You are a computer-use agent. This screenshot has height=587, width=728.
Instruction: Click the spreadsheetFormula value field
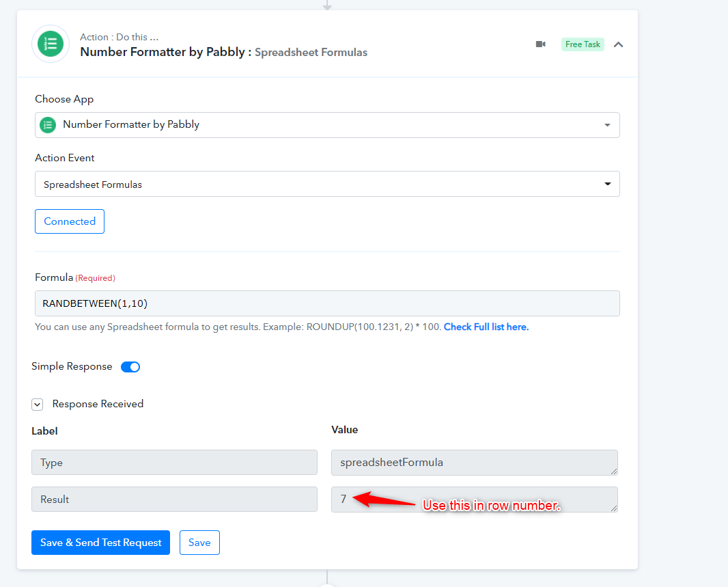click(475, 463)
